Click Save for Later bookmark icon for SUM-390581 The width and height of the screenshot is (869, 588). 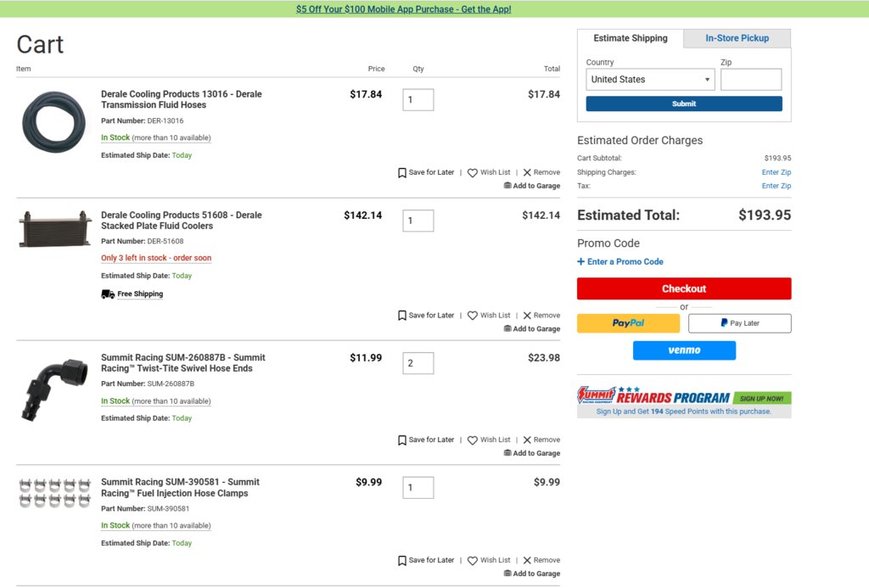pos(401,561)
